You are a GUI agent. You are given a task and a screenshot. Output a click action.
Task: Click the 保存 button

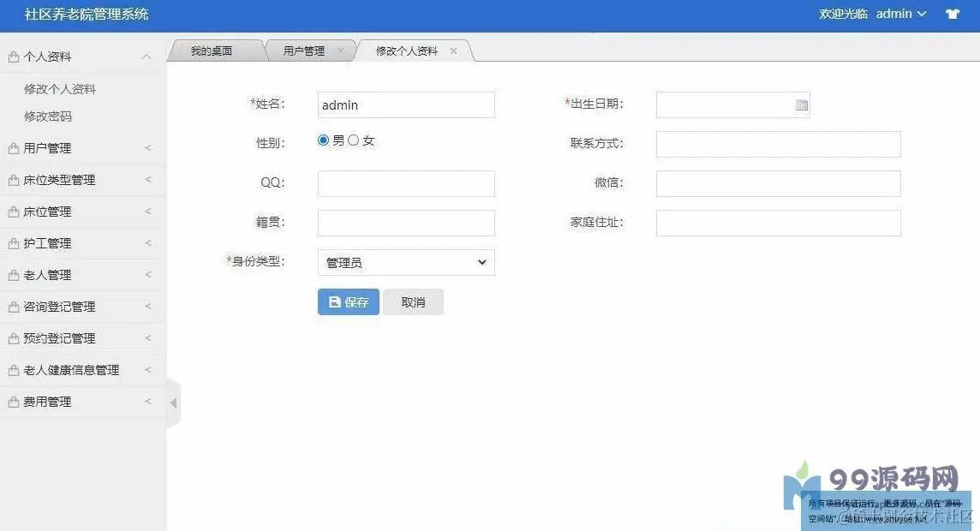(x=348, y=301)
